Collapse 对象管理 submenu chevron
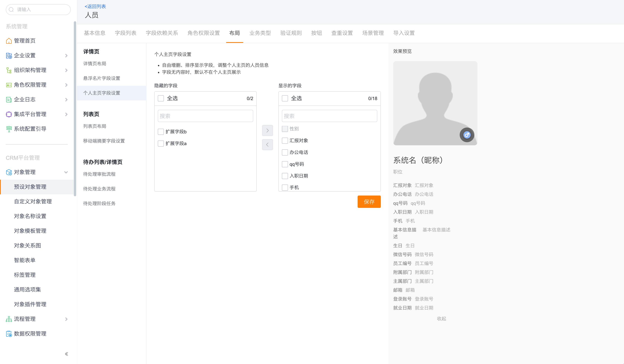 [66, 172]
